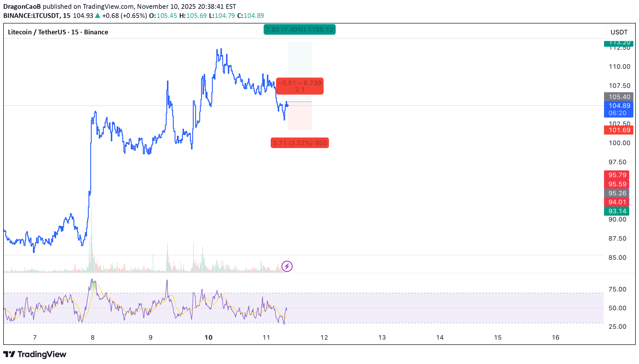Viewport: 639px width, 364px height.
Task: Click the green 113.20 target price label
Action: [x=618, y=43]
